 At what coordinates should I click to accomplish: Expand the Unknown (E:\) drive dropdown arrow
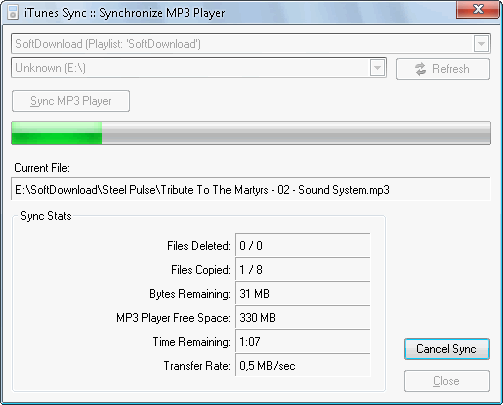377,68
